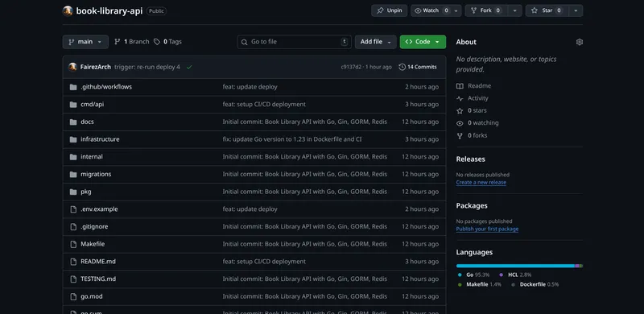Screen dimensions: 644x314
Task: Click the Readme book icon in About
Action: pos(460,86)
